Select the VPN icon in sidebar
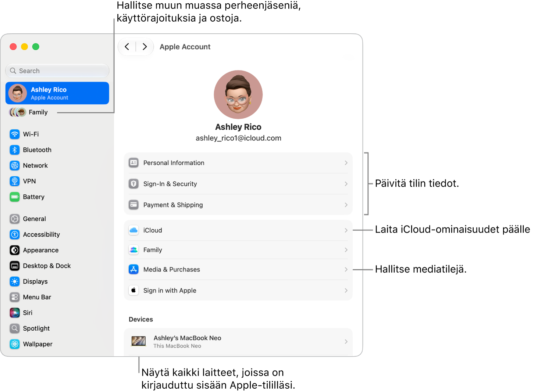 15,181
